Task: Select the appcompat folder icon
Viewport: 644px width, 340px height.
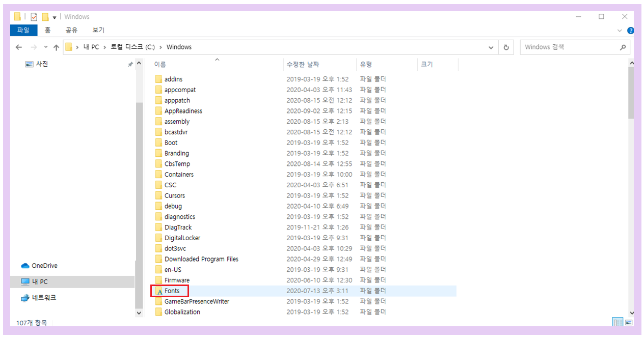Action: [158, 90]
